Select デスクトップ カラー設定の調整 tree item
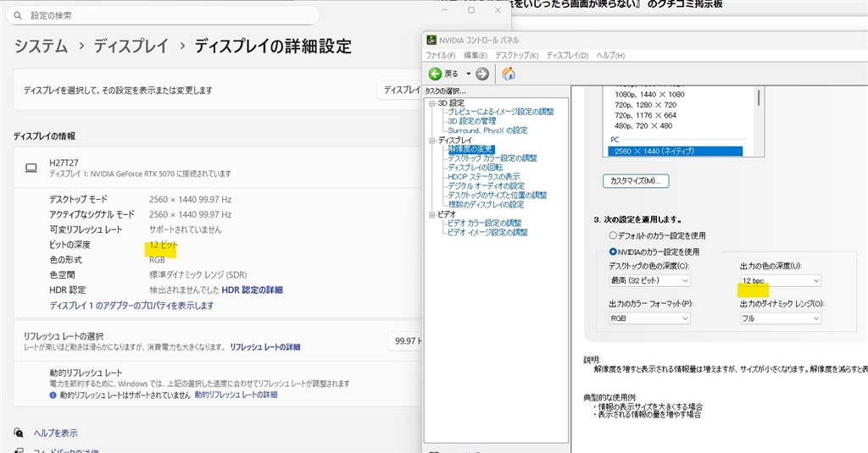Viewport: 868px width, 453px height. pos(492,158)
